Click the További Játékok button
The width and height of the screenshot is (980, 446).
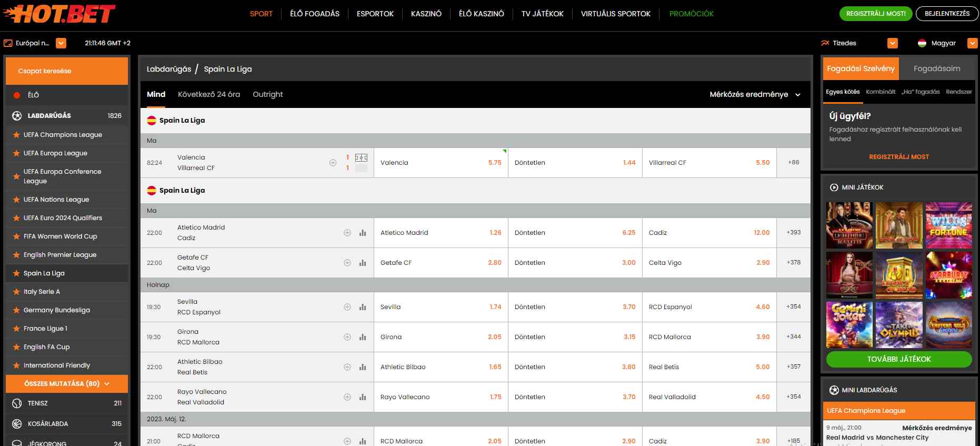point(899,359)
